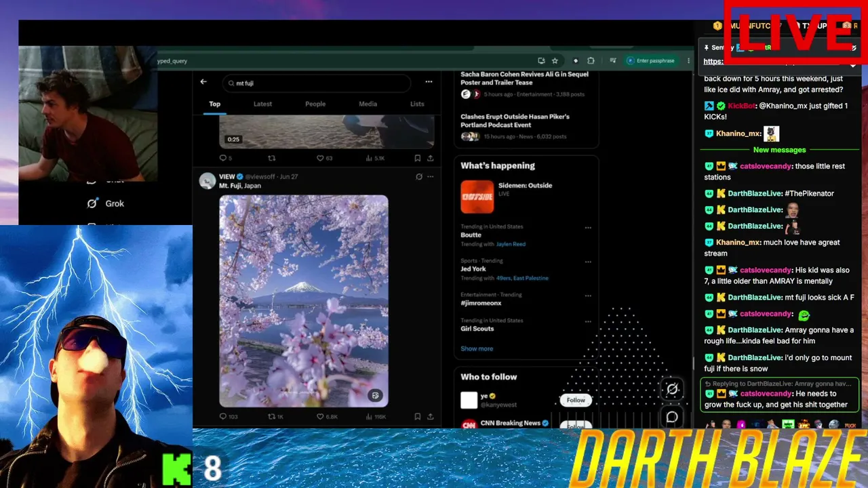Viewport: 868px width, 488px height.
Task: Click DarthBlazeLive on '#ThePikenator' message
Action: click(x=755, y=193)
